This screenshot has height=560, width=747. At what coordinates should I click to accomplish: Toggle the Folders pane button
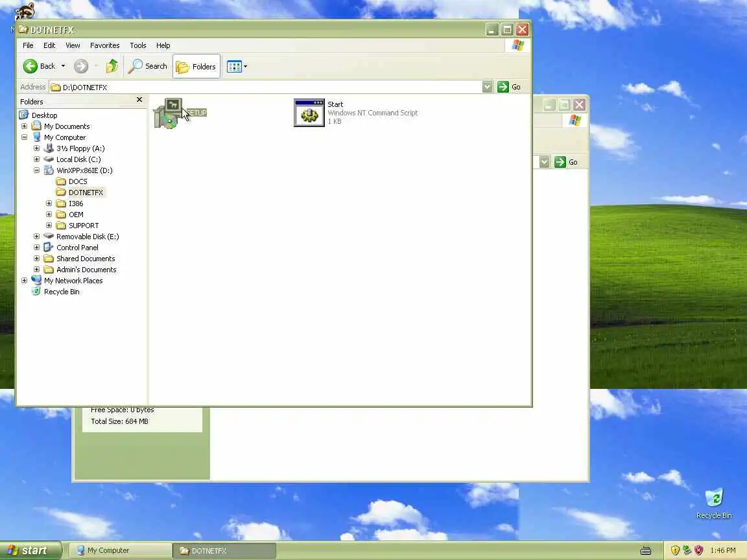coord(196,66)
